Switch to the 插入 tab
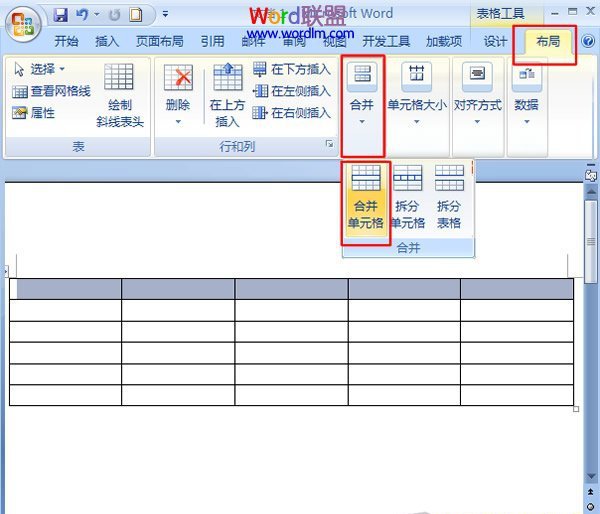The height and width of the screenshot is (514, 600). click(x=107, y=41)
